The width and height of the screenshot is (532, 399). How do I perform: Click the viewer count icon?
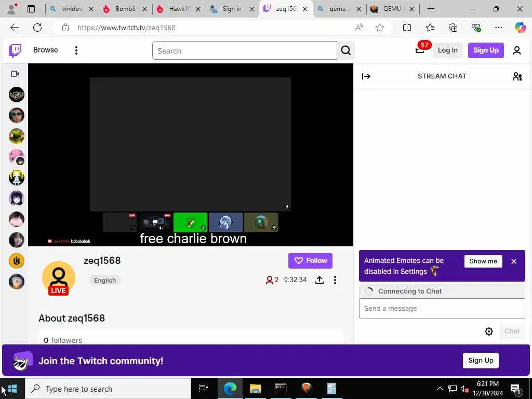point(270,280)
